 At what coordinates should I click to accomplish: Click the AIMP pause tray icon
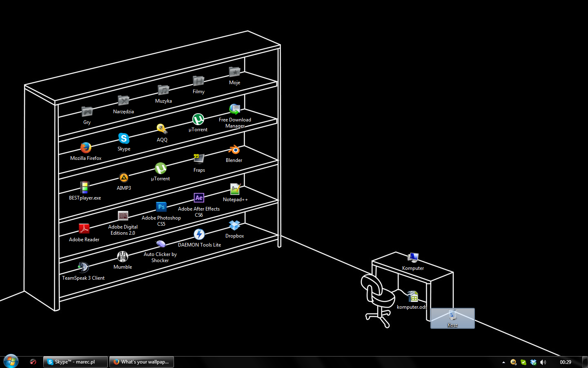pyautogui.click(x=513, y=362)
